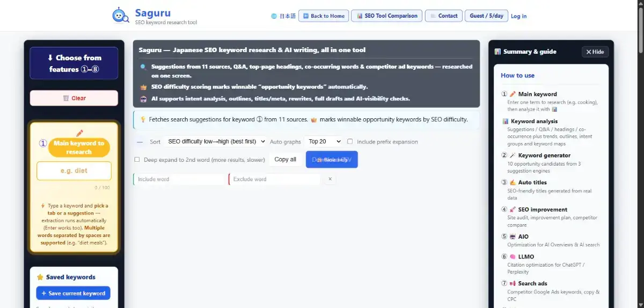Viewport: 644px width, 308px height.
Task: Click the Search ads guide title
Action: (x=532, y=284)
